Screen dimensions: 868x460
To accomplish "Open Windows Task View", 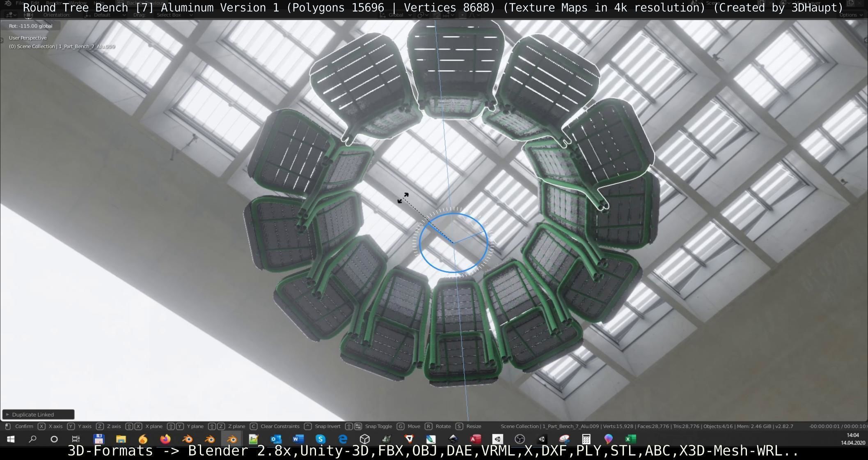I will (76, 439).
